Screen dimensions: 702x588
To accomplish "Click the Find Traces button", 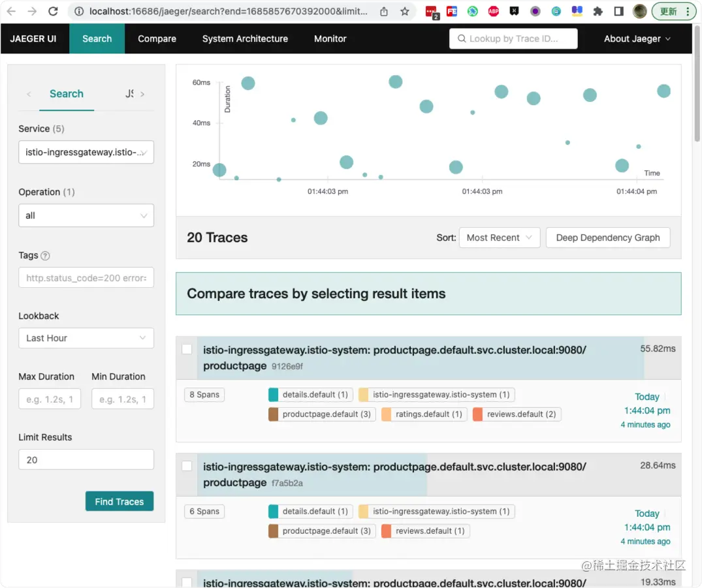I will [119, 502].
